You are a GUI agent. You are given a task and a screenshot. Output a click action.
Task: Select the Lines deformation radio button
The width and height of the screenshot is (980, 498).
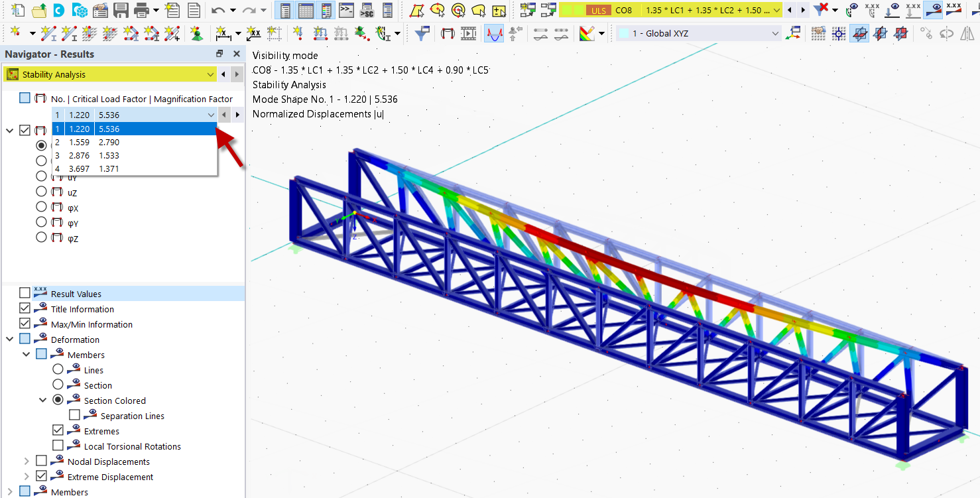[x=58, y=369]
